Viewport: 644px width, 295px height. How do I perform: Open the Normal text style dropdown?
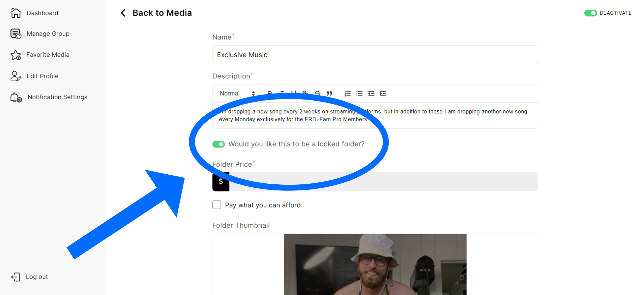click(237, 94)
